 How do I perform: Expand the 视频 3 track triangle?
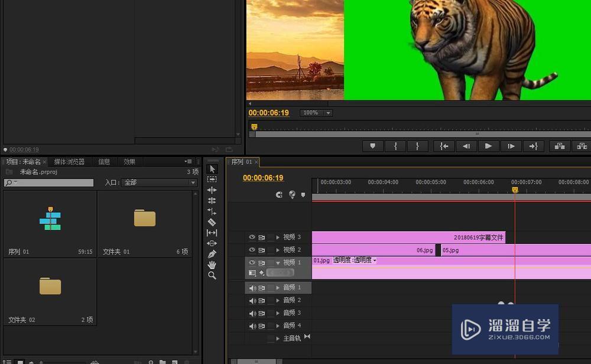coord(278,238)
